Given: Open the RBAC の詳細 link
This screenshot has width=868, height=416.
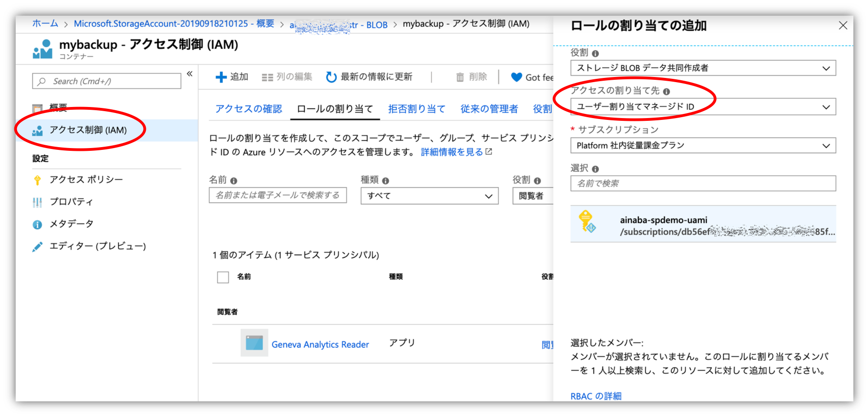Looking at the screenshot, I should tap(596, 396).
